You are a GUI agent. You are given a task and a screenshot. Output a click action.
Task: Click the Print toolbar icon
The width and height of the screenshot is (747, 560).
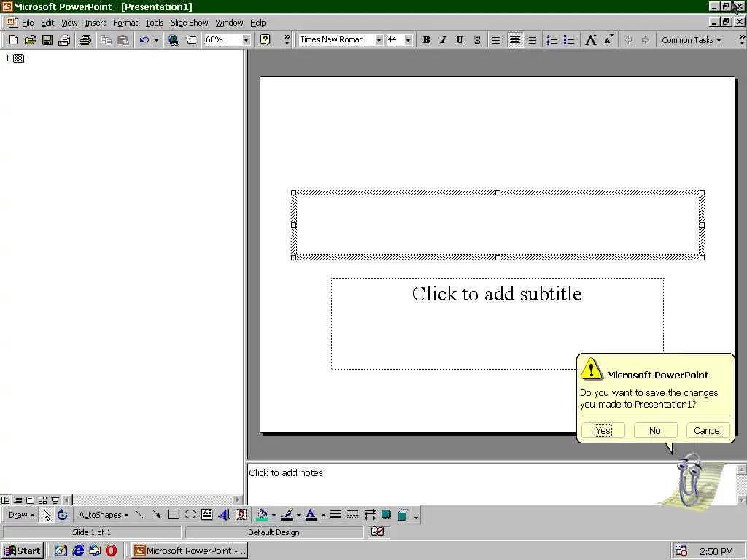click(85, 40)
